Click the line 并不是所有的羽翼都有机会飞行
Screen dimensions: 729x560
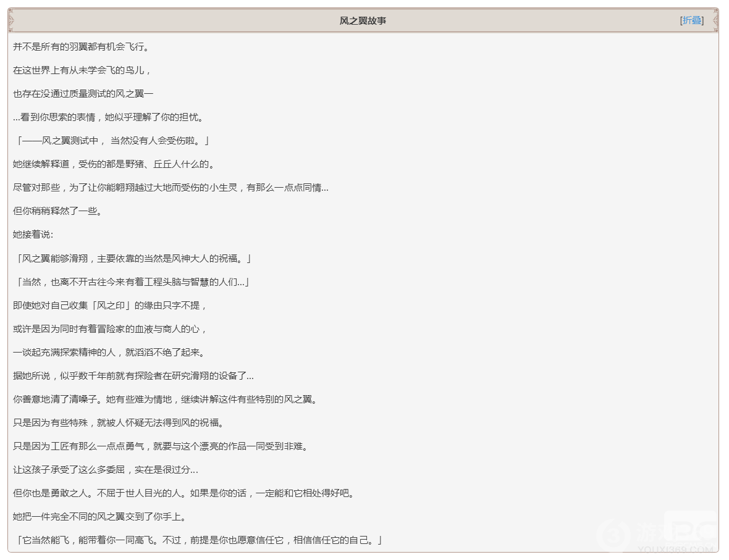[x=80, y=47]
